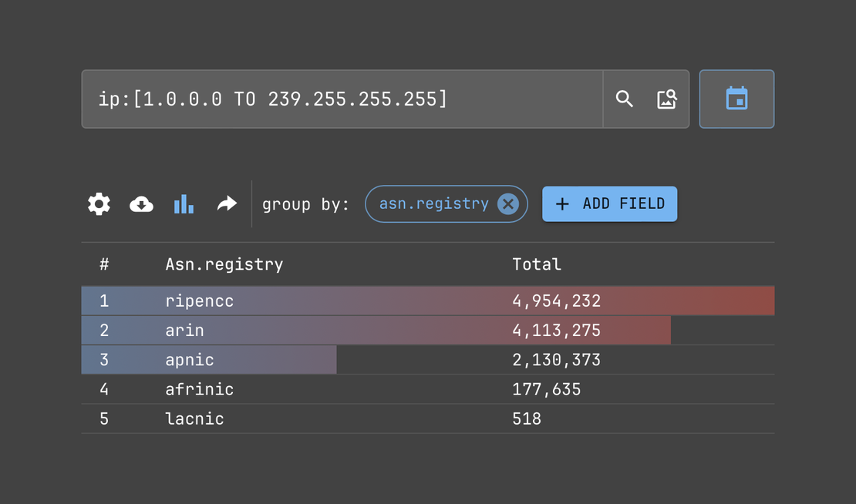The image size is (856, 504).
Task: Open the date filter calendar icon
Action: 736,99
